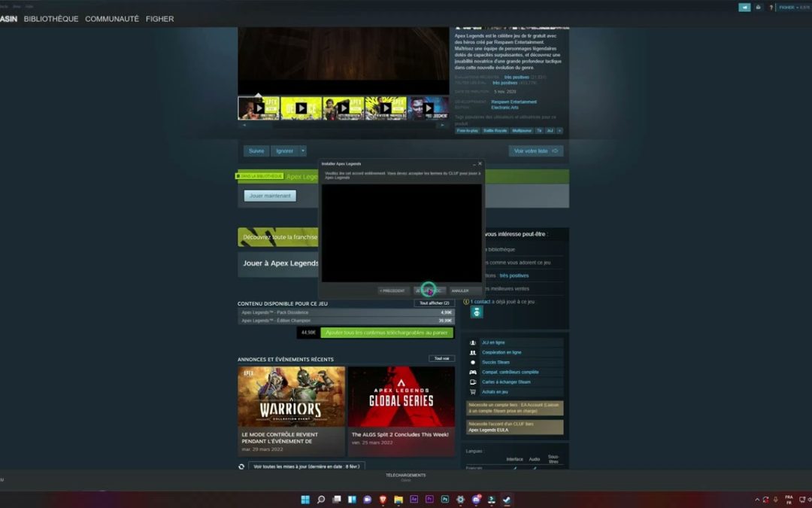Click the Suivre button
Image resolution: width=812 pixels, height=508 pixels.
click(x=256, y=151)
